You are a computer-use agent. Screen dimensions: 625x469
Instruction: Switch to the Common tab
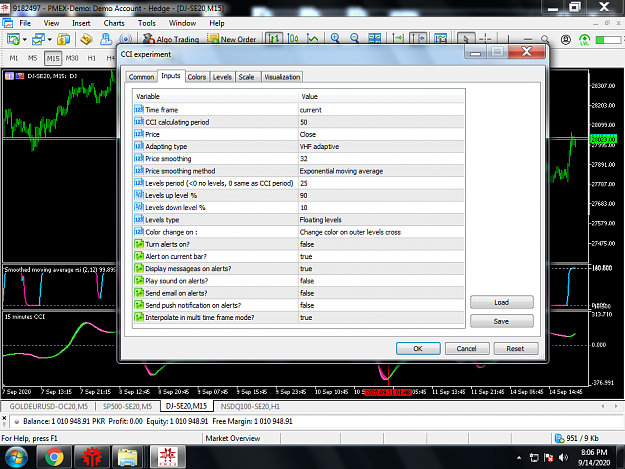point(141,77)
